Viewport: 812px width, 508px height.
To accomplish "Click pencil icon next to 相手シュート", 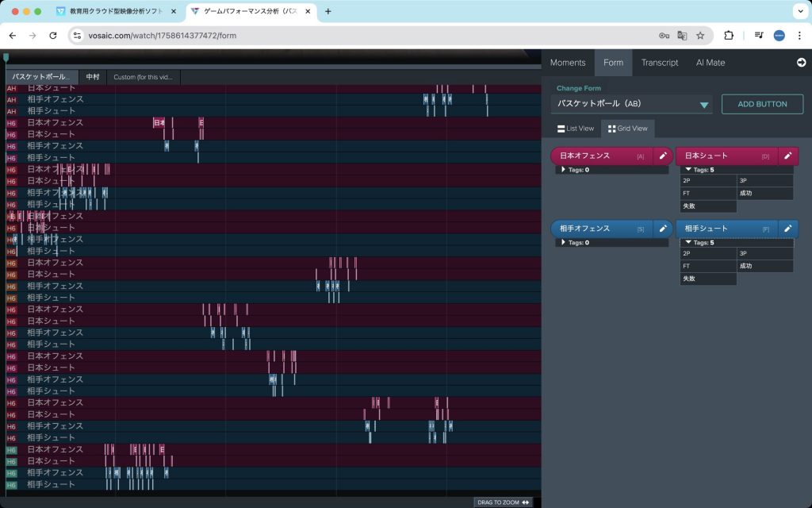I will 788,229.
